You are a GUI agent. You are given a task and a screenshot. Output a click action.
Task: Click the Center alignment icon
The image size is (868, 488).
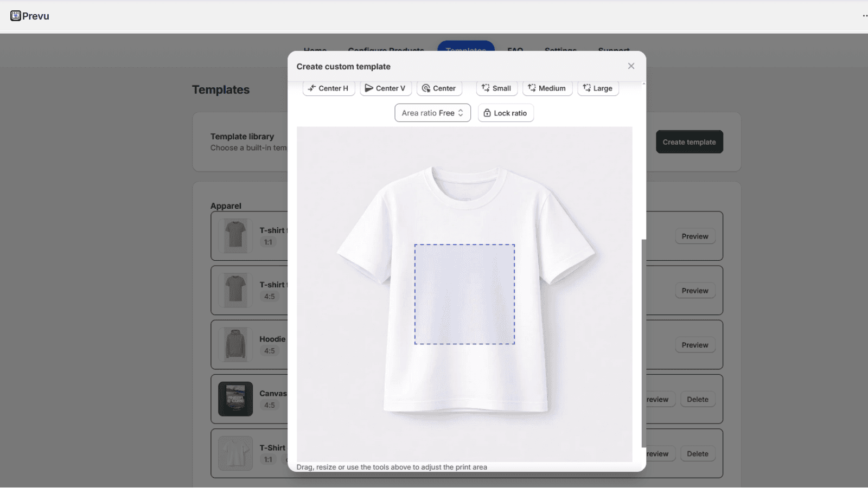click(x=427, y=88)
